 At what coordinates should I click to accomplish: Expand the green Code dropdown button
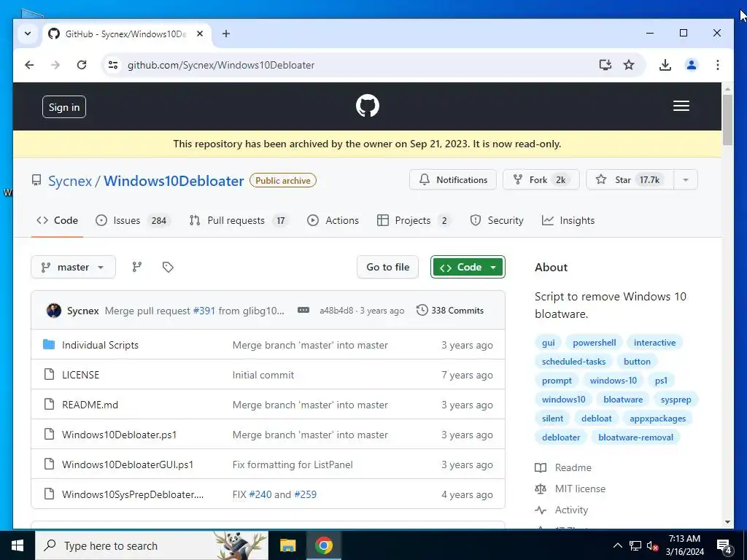pyautogui.click(x=468, y=267)
